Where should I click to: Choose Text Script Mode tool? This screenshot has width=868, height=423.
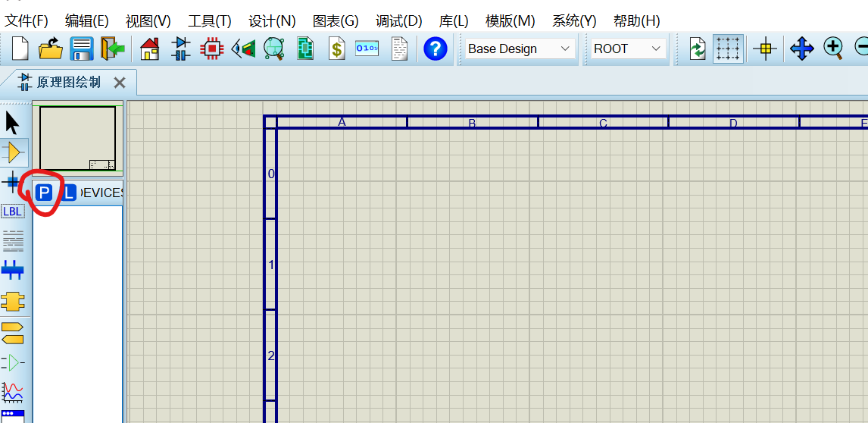[x=13, y=240]
